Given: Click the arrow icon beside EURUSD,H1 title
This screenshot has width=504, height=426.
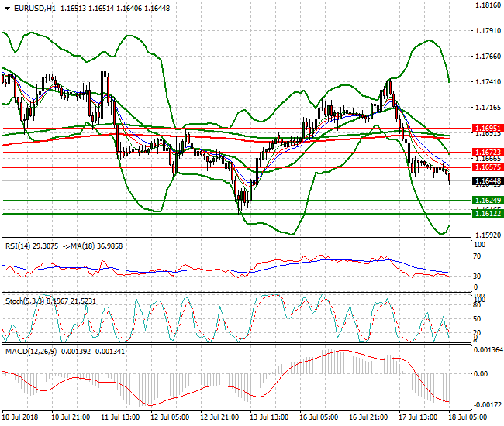Looking at the screenshot, I should click(6, 7).
